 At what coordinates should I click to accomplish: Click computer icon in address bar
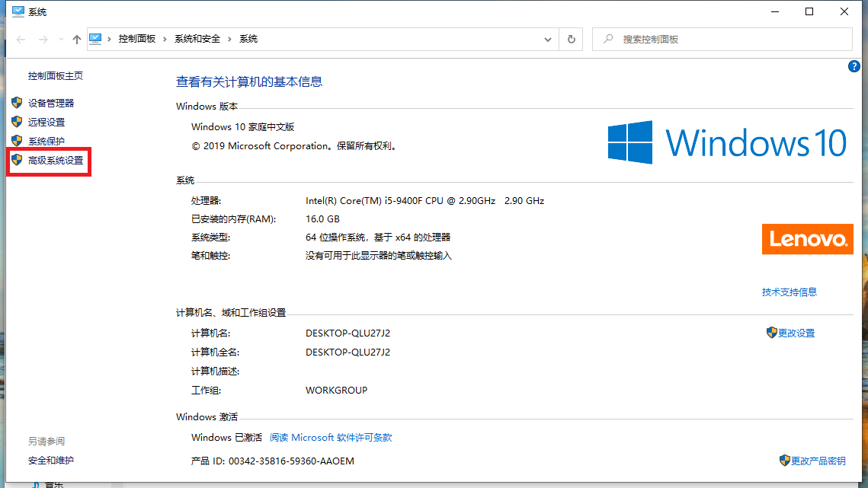click(x=95, y=39)
